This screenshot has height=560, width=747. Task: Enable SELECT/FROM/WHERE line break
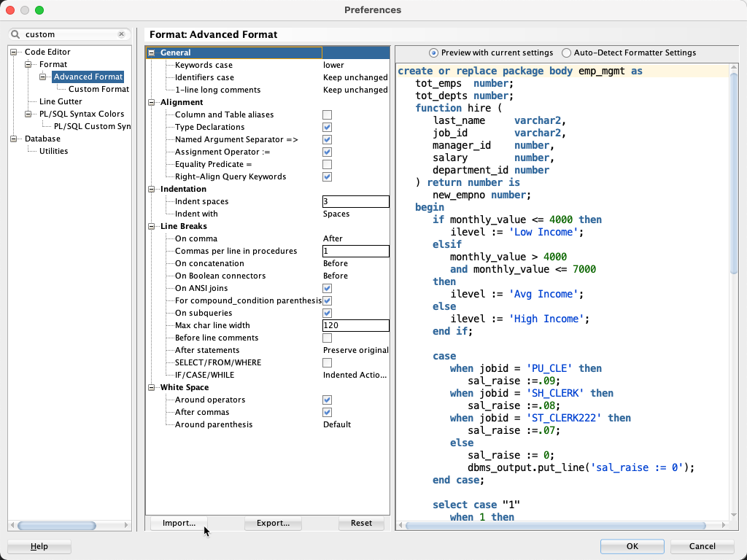coord(327,362)
